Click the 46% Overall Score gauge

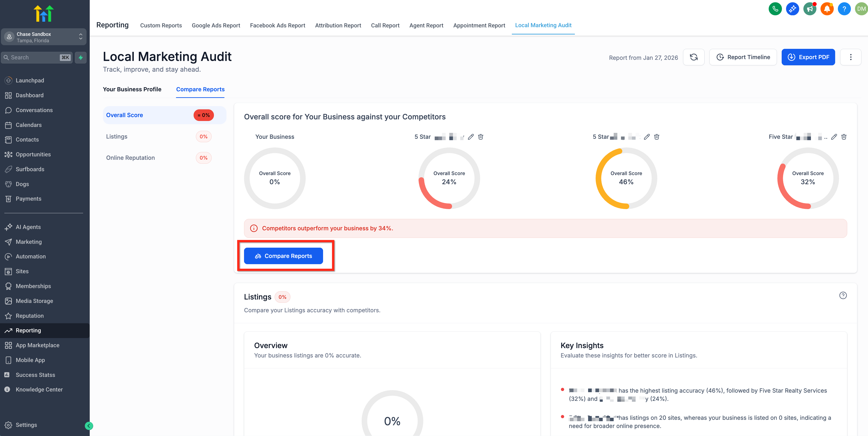626,178
